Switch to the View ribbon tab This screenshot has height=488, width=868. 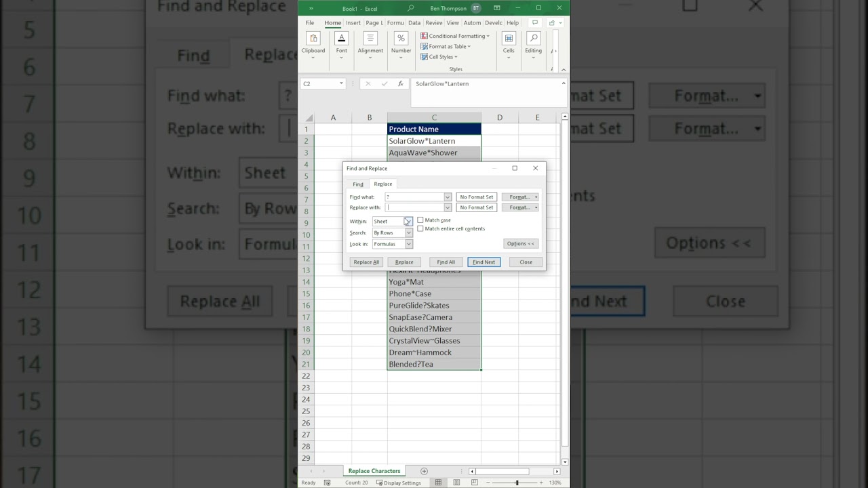point(453,23)
